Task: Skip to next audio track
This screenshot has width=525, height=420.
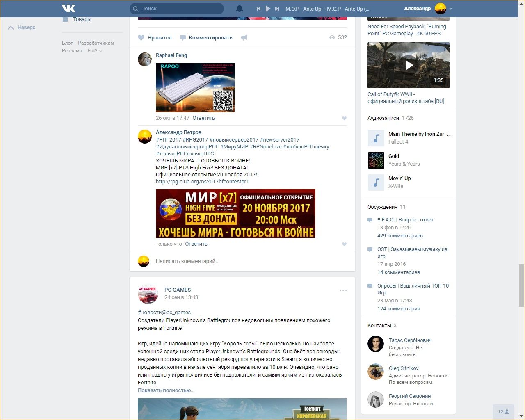Action: click(277, 9)
